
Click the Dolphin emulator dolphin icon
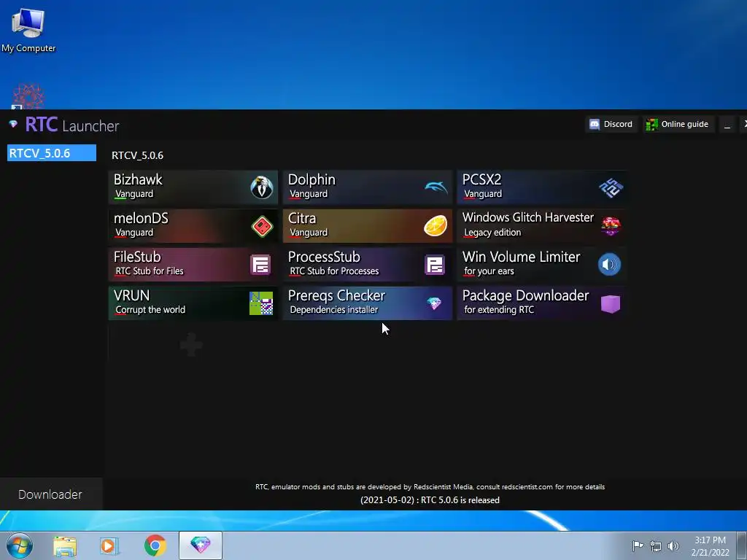436,187
